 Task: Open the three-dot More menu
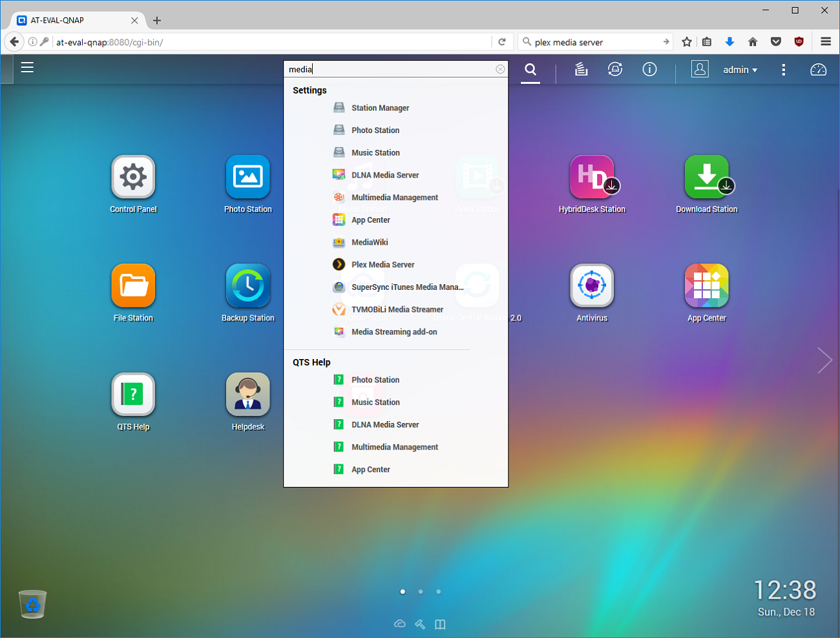coord(783,70)
